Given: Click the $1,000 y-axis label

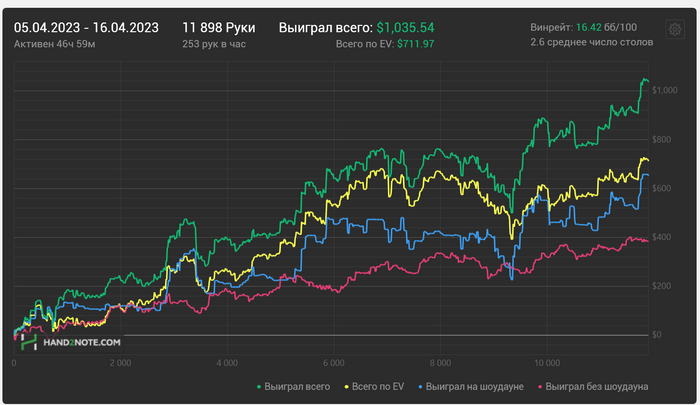Looking at the screenshot, I should click(x=664, y=90).
